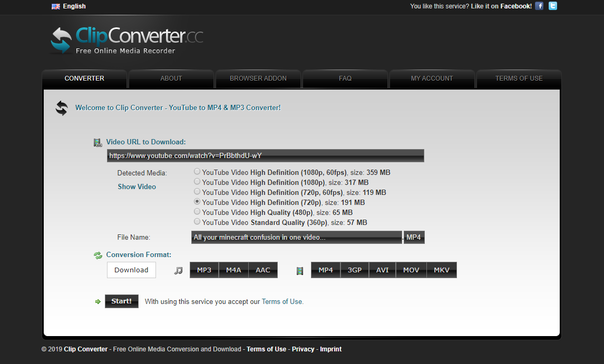Click the green arrow beside Start
The height and width of the screenshot is (364, 604).
pyautogui.click(x=98, y=302)
